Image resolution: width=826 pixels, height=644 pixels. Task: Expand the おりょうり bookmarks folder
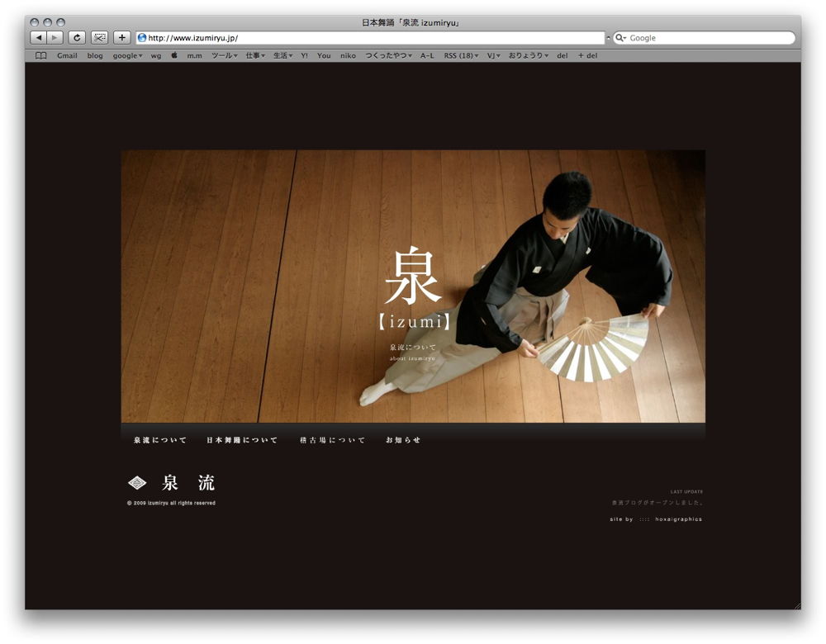click(529, 56)
